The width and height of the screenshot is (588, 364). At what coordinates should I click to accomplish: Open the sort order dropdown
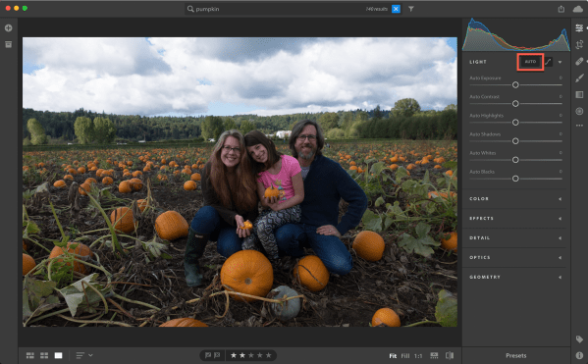coord(84,355)
